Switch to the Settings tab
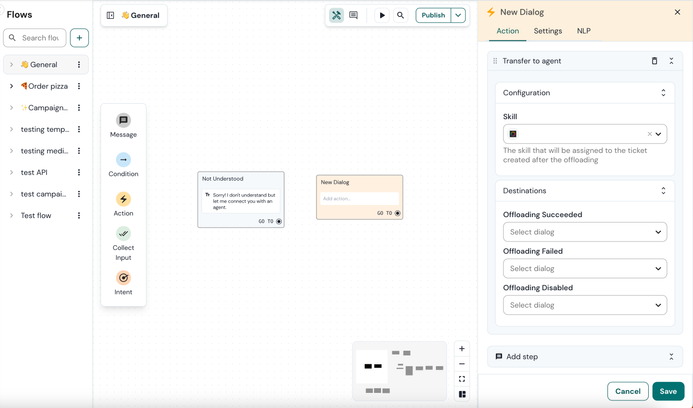Screen dimensions: 693x408 547,31
